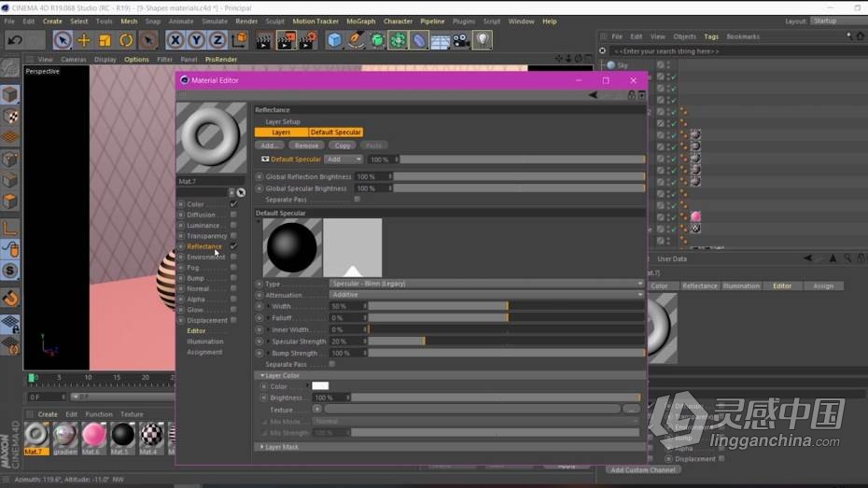The image size is (868, 488).
Task: Select the Move tool
Action: tap(84, 40)
